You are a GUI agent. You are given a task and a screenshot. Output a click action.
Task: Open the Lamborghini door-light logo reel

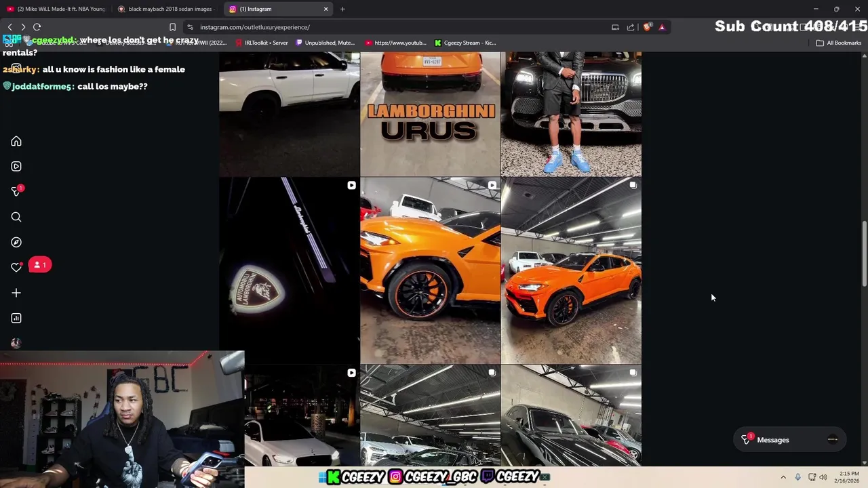coord(290,270)
